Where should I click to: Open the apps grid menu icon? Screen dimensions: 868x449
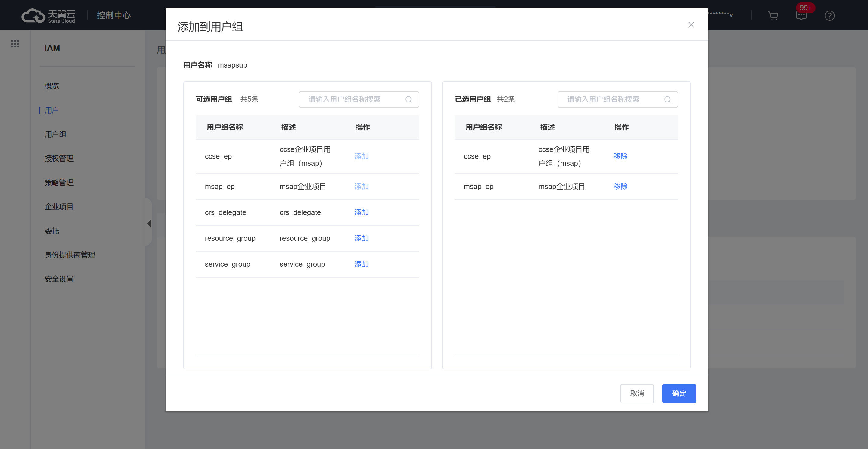pos(15,43)
